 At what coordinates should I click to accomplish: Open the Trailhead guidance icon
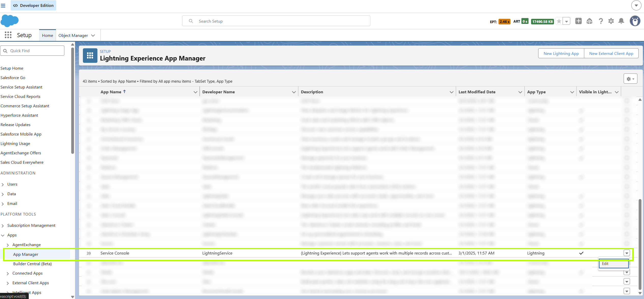589,21
